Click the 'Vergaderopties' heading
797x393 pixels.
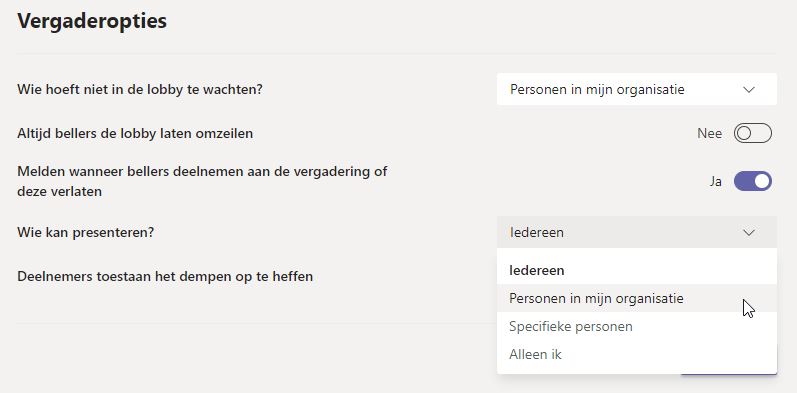pyautogui.click(x=92, y=21)
